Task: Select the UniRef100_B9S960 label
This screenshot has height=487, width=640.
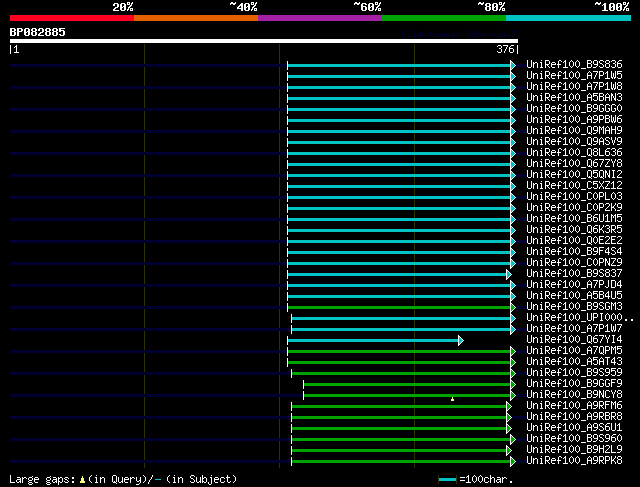Action: pyautogui.click(x=574, y=439)
